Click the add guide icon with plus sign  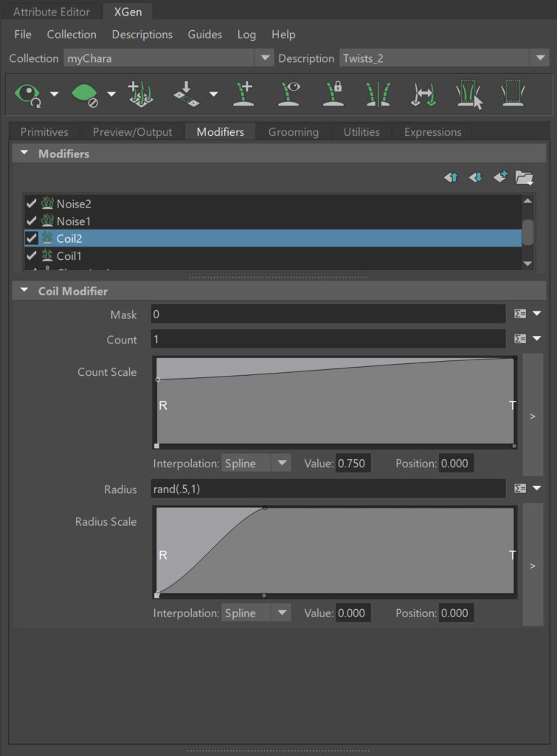click(x=243, y=94)
